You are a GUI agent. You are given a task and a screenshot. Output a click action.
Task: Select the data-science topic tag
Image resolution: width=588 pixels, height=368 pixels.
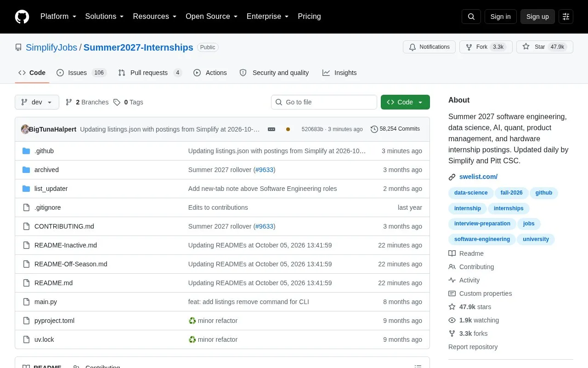click(471, 193)
